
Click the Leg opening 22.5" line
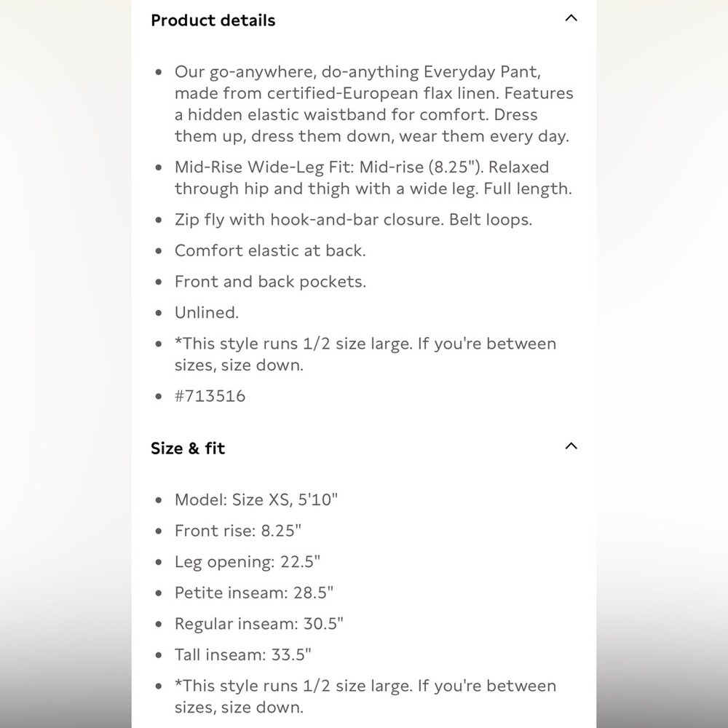(248, 562)
